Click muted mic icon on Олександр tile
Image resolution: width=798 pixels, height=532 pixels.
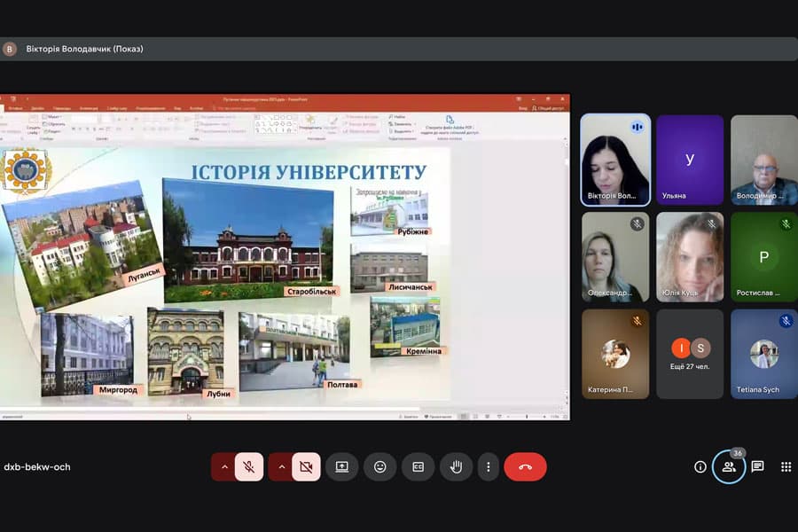[637, 224]
